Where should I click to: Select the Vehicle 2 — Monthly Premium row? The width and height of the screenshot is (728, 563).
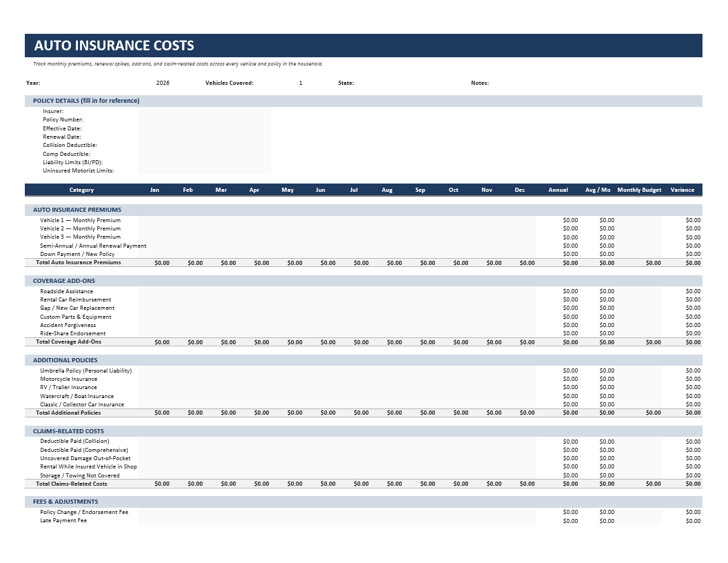coord(363,228)
